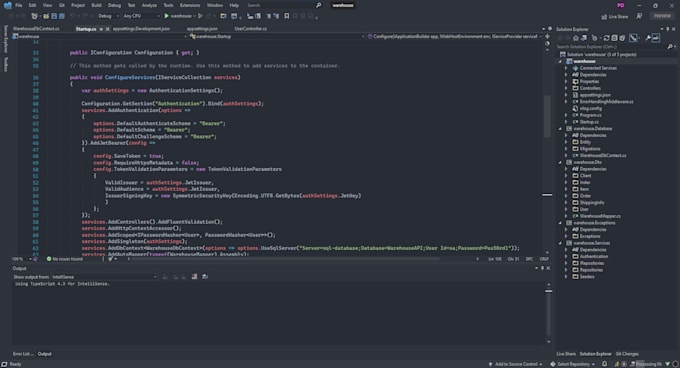Screen dimensions: 680x368
Task: Click the notifications bell in the status bar
Action: pyautogui.click(x=605, y=364)
